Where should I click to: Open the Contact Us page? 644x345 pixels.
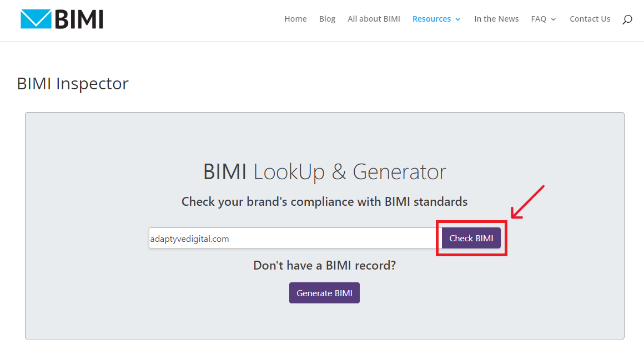590,19
